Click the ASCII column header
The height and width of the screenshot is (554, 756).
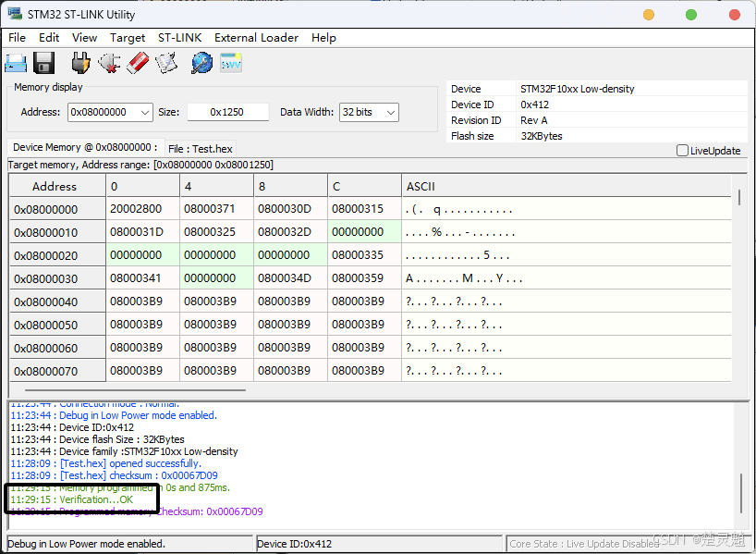tap(567, 186)
